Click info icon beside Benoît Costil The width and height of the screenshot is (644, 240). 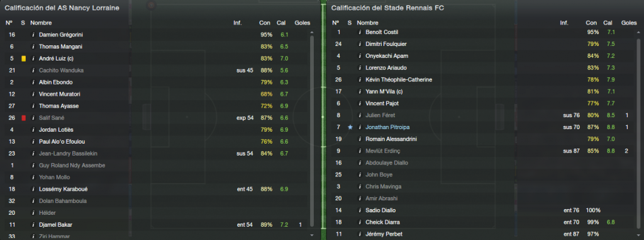tap(359, 32)
